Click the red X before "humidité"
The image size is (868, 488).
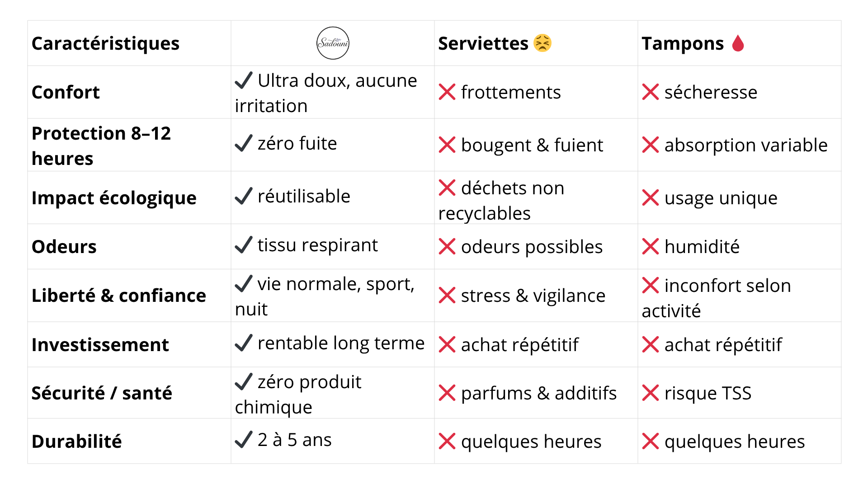pos(651,247)
